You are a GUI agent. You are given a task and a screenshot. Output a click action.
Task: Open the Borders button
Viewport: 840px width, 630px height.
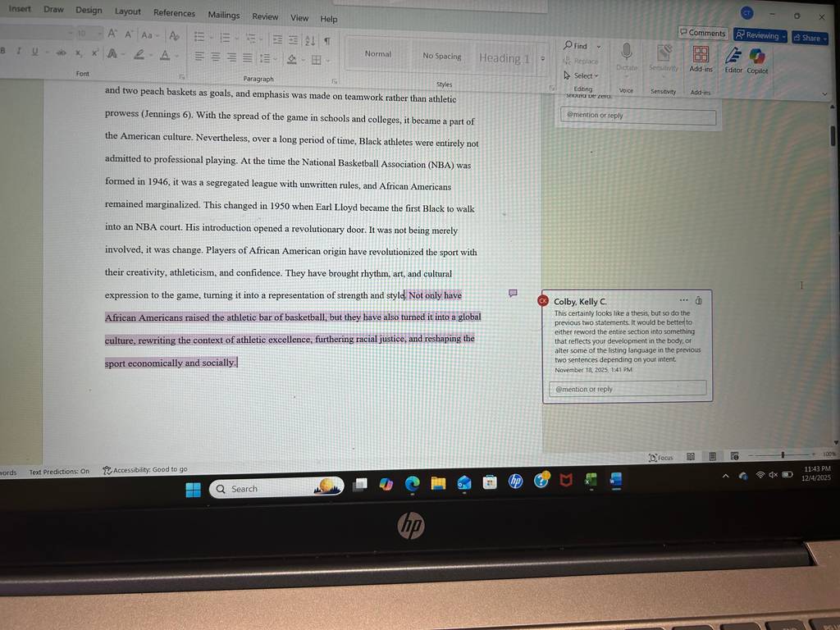[x=317, y=60]
